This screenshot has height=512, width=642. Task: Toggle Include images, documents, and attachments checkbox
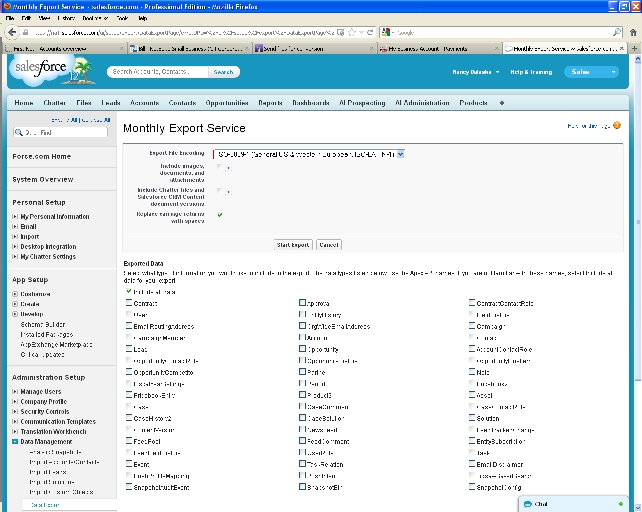(x=220, y=167)
